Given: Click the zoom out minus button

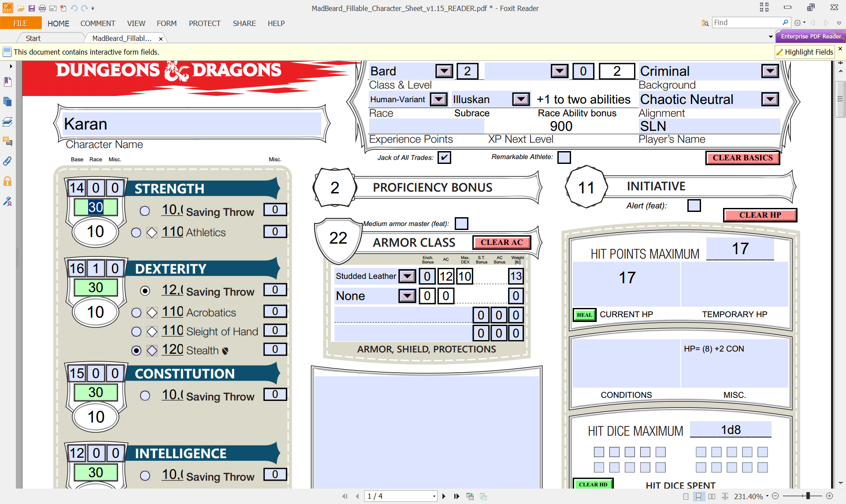Looking at the screenshot, I should tap(775, 496).
